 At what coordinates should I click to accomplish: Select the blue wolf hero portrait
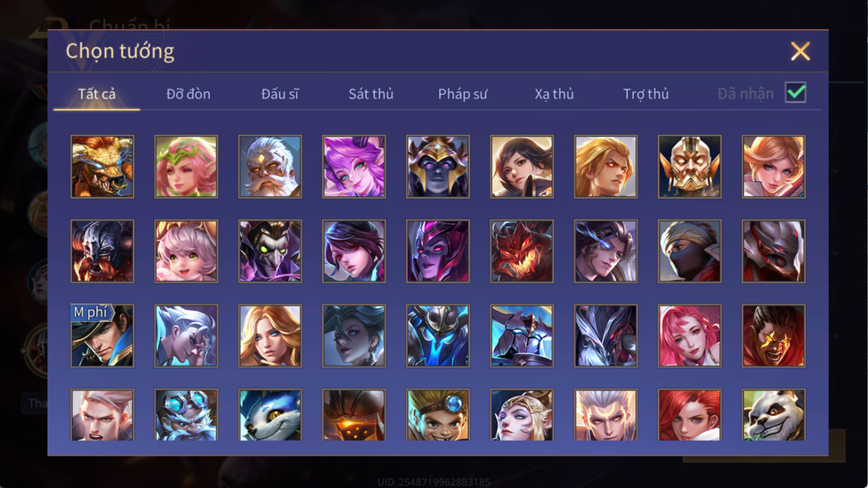(270, 415)
